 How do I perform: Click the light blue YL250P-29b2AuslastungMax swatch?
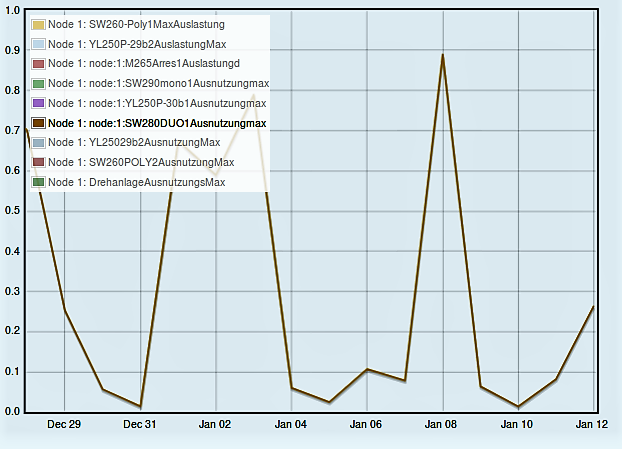pyautogui.click(x=38, y=44)
